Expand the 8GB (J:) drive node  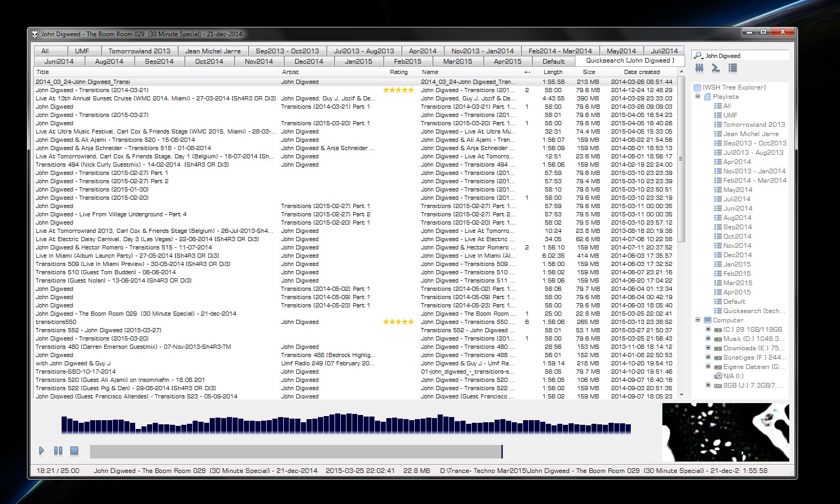point(708,385)
